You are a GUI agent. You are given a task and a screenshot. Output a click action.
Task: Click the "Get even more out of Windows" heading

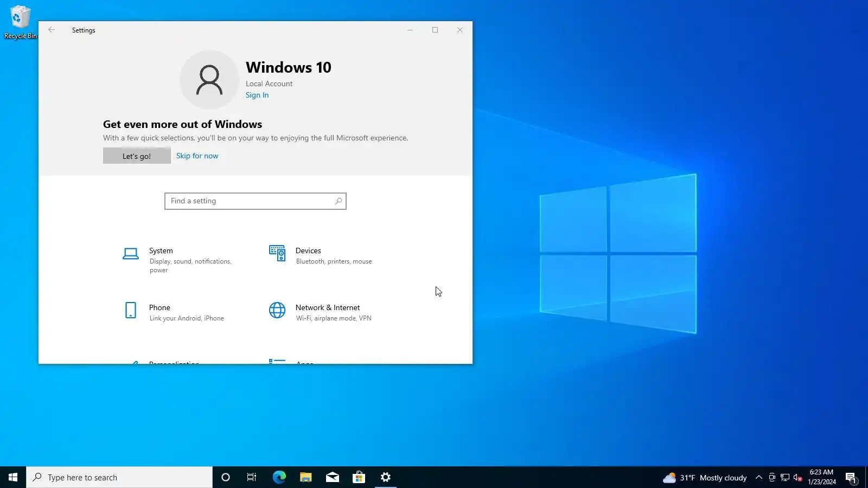[183, 124]
